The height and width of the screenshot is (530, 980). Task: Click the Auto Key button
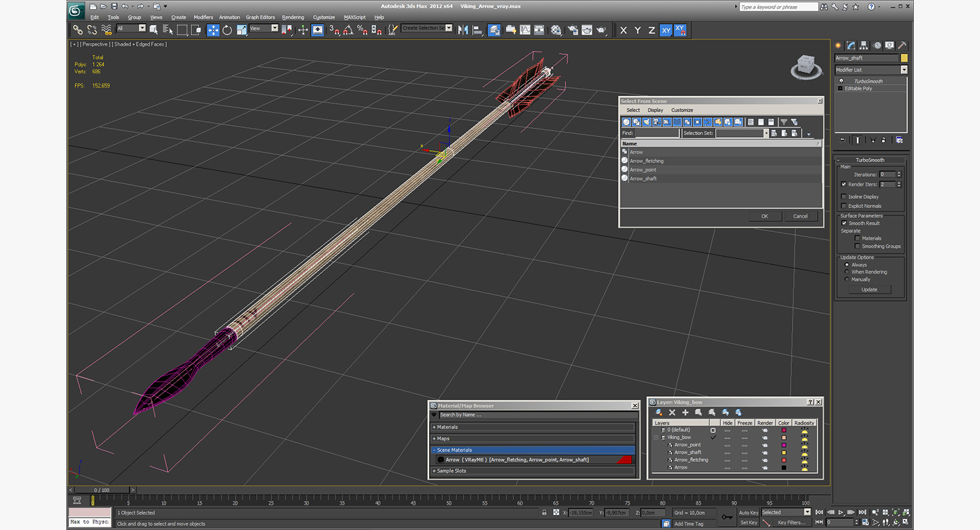(748, 513)
